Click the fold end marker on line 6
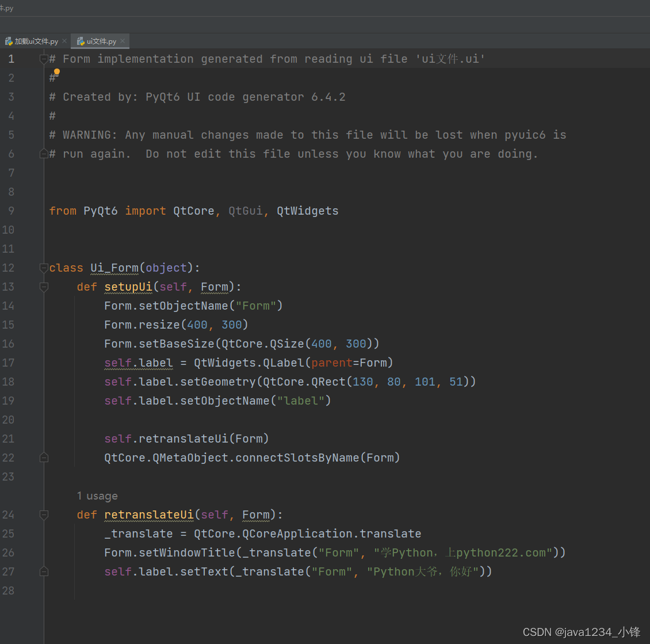Screen dimensions: 650x644 click(44, 154)
